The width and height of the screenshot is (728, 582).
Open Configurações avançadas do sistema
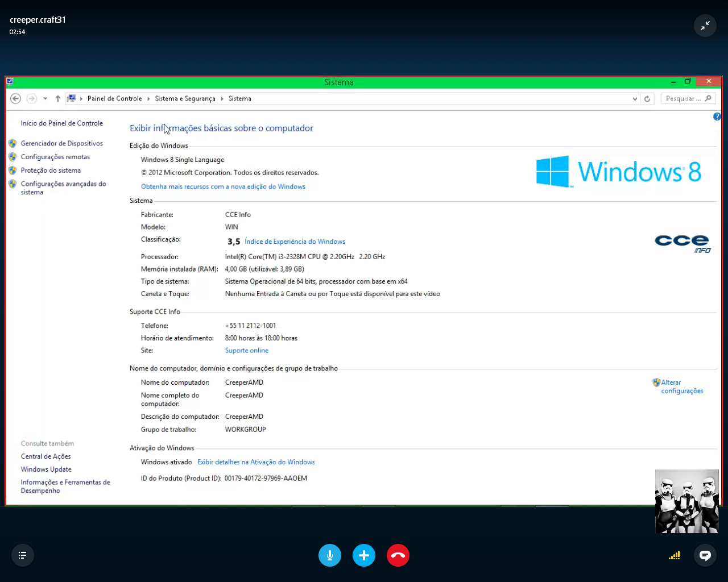(x=63, y=188)
